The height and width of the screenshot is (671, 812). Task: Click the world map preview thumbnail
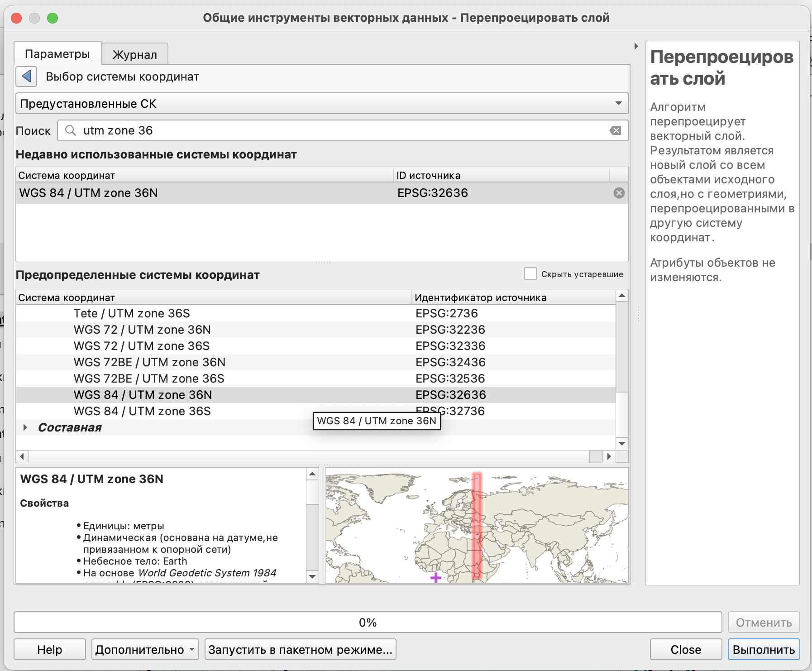pos(476,526)
